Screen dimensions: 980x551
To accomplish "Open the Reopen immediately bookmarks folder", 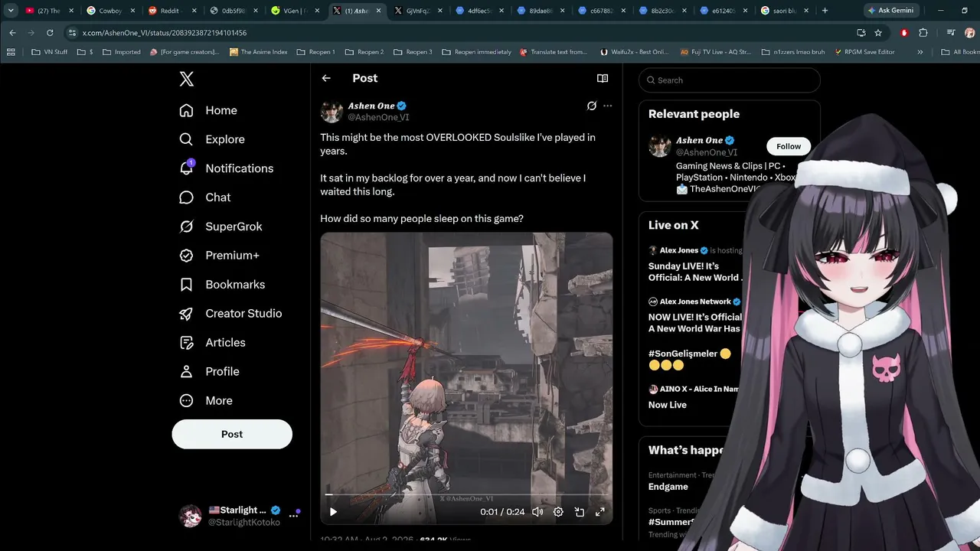I will point(477,52).
